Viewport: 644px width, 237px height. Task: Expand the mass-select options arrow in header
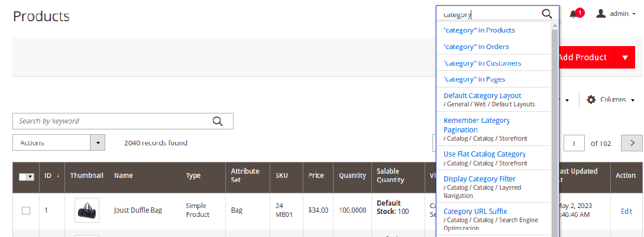click(30, 176)
